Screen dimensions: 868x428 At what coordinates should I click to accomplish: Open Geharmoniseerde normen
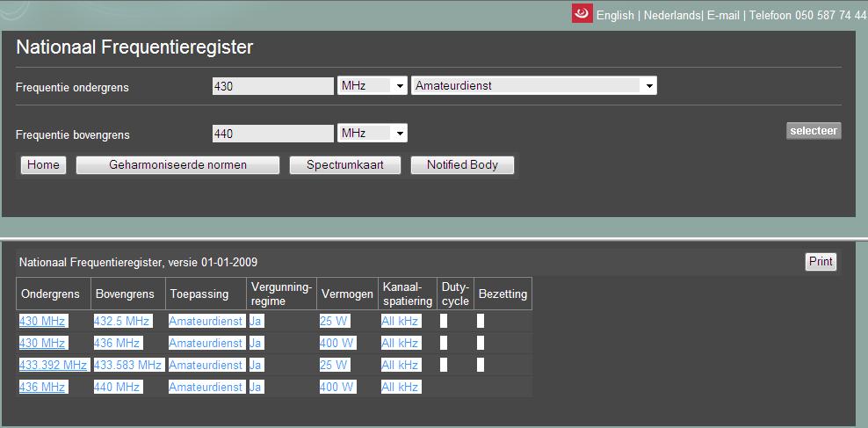177,165
